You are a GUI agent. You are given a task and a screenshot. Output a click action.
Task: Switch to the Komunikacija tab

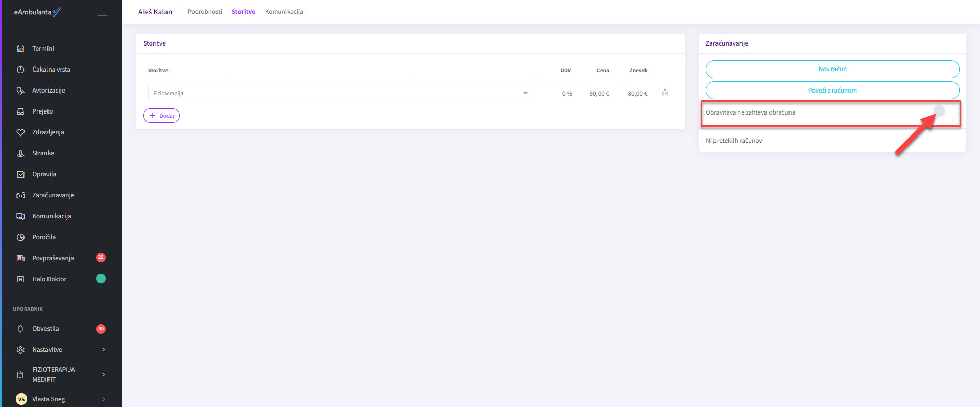284,12
